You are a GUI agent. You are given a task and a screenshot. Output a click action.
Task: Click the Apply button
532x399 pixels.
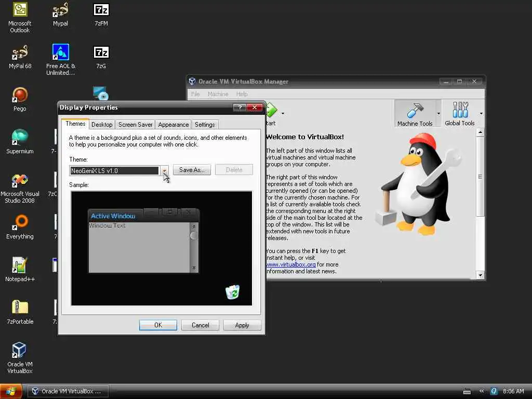pos(242,325)
